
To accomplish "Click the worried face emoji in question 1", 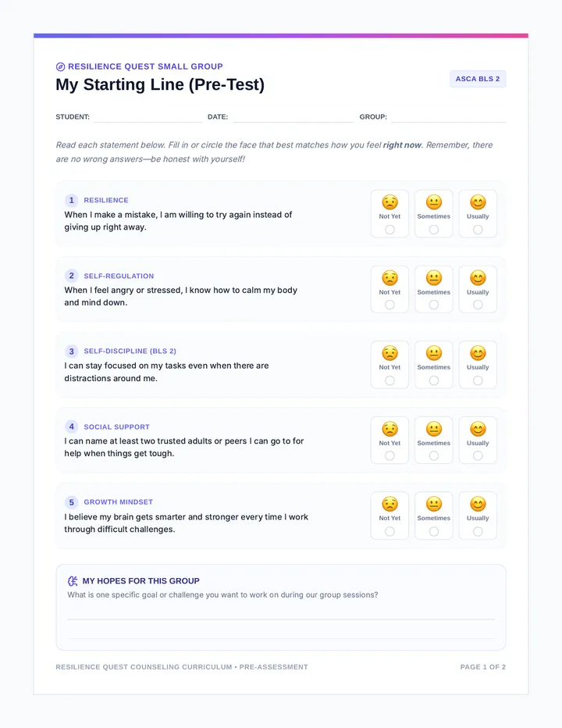I will (389, 202).
